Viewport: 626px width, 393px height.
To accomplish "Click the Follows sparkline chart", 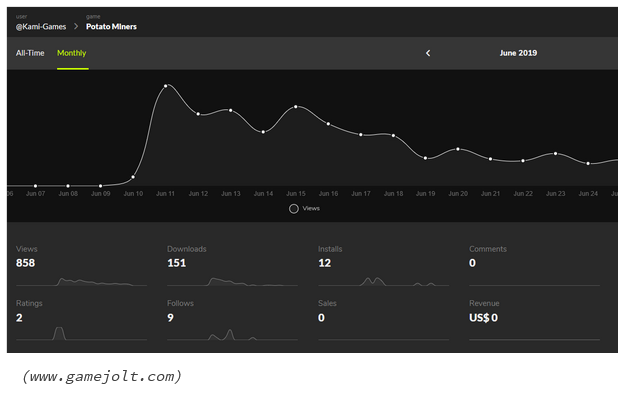I will pyautogui.click(x=232, y=334).
